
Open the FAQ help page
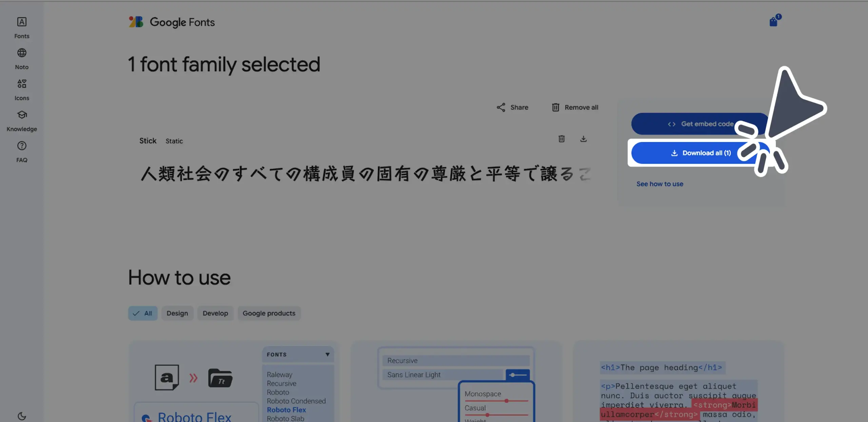(22, 152)
